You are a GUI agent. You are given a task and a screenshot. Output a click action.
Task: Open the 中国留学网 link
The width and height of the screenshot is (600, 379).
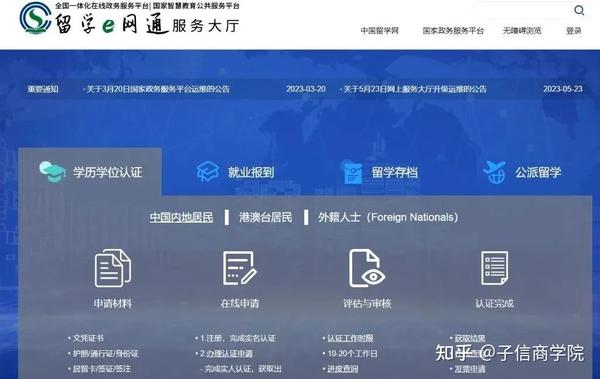click(x=380, y=31)
